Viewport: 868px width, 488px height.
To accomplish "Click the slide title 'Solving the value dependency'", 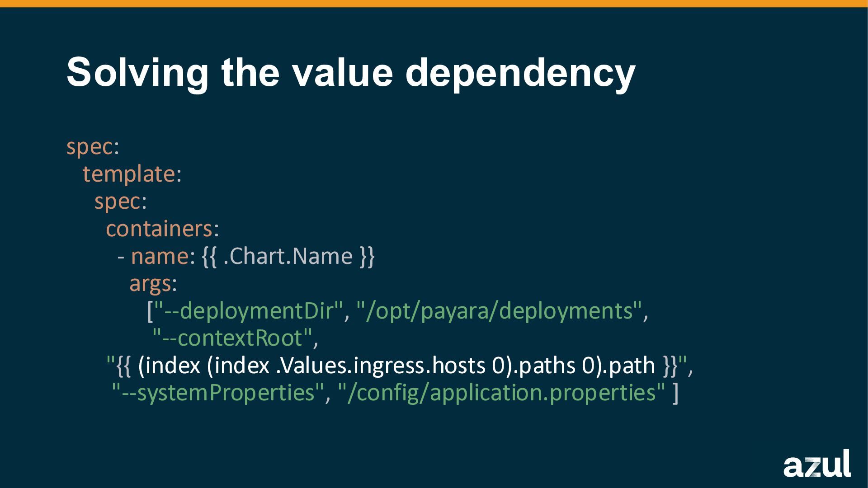I will (x=351, y=72).
